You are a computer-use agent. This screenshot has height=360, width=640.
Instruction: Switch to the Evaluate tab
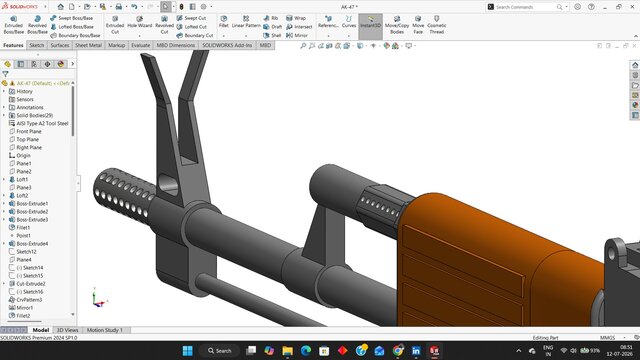tap(140, 45)
